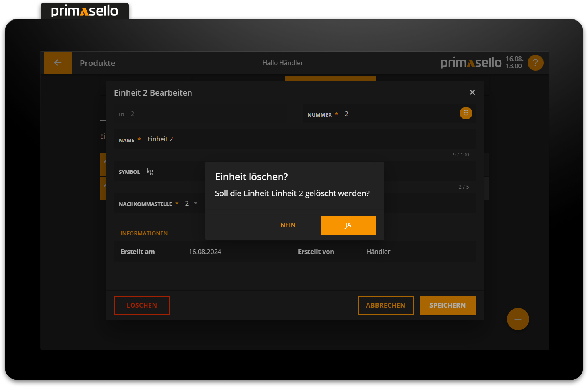Decline deletion by choosing NEIN
The width and height of the screenshot is (588, 387).
288,225
